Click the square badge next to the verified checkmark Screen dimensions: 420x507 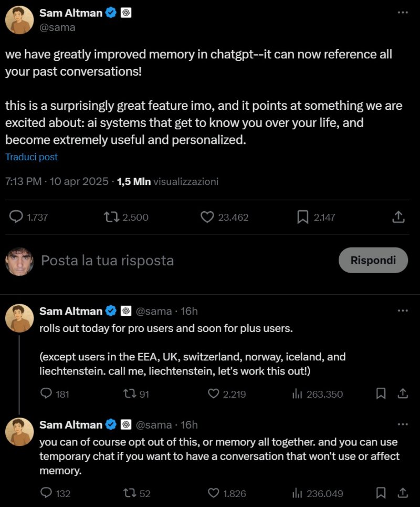pyautogui.click(x=125, y=13)
